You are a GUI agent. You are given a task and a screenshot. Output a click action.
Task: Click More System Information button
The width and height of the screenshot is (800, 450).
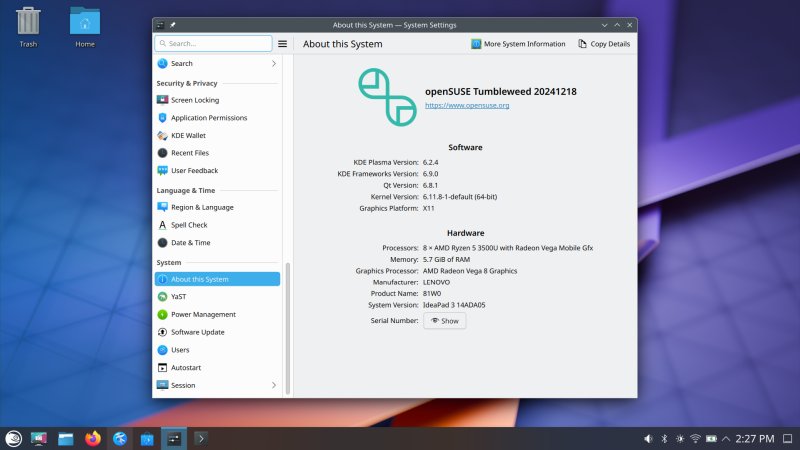(x=518, y=44)
